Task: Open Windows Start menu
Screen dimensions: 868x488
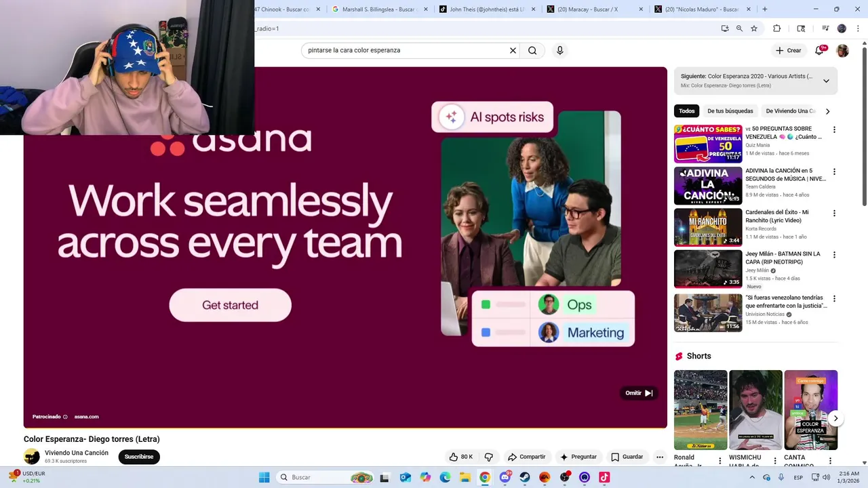Action: click(264, 477)
